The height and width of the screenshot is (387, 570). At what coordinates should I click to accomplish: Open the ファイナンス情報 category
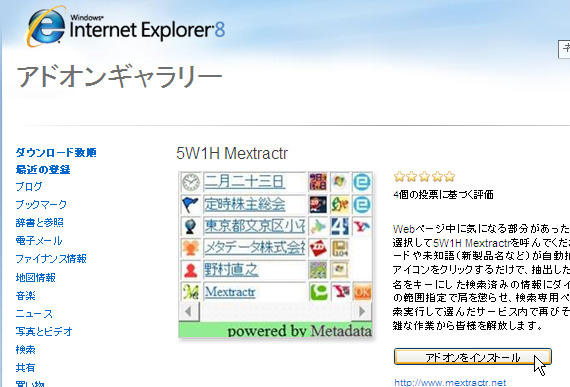click(x=51, y=259)
